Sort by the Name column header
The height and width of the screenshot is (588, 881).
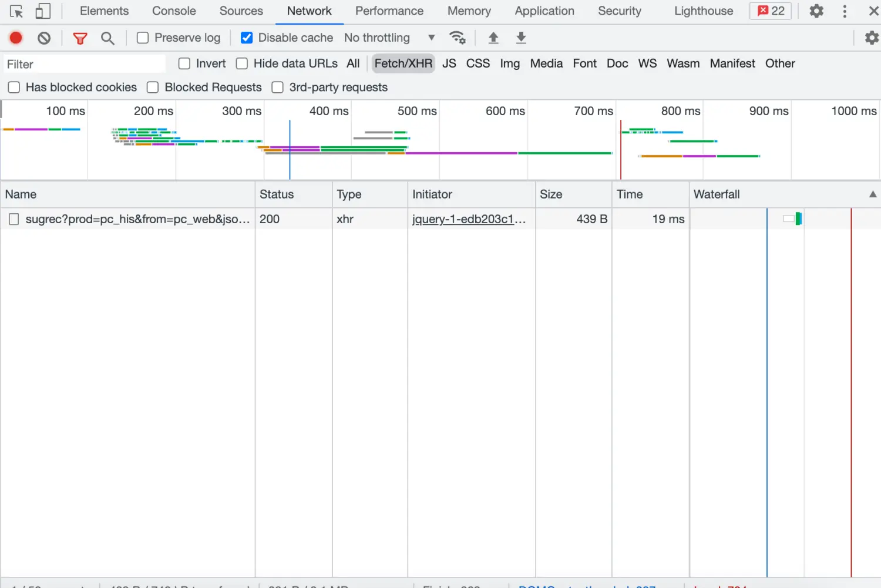click(x=128, y=194)
